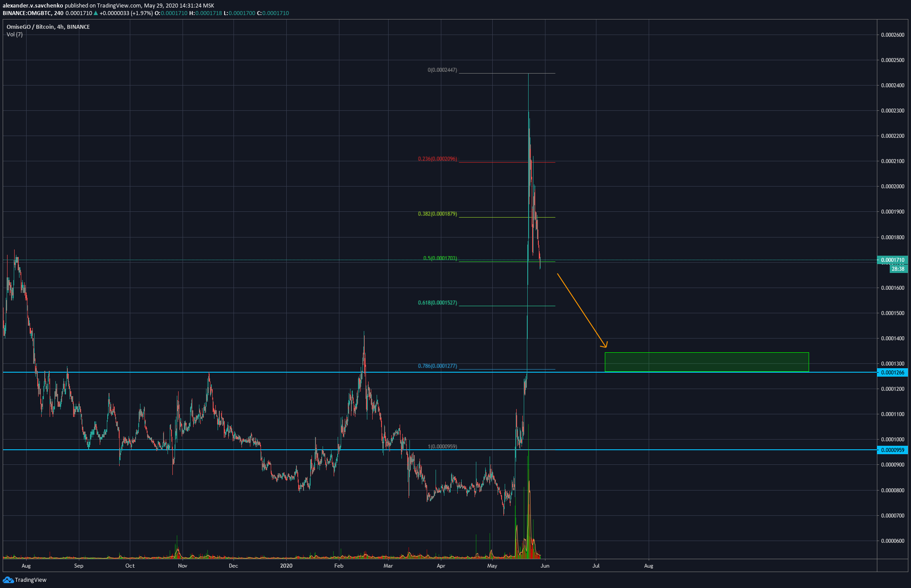Click the 0.0000700 price axis label

pos(892,516)
